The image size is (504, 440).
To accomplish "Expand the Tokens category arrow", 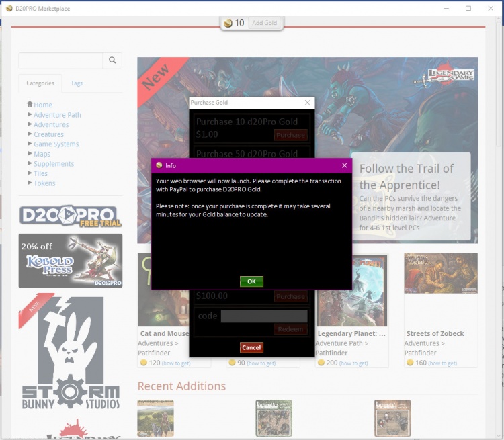I will click(x=30, y=183).
